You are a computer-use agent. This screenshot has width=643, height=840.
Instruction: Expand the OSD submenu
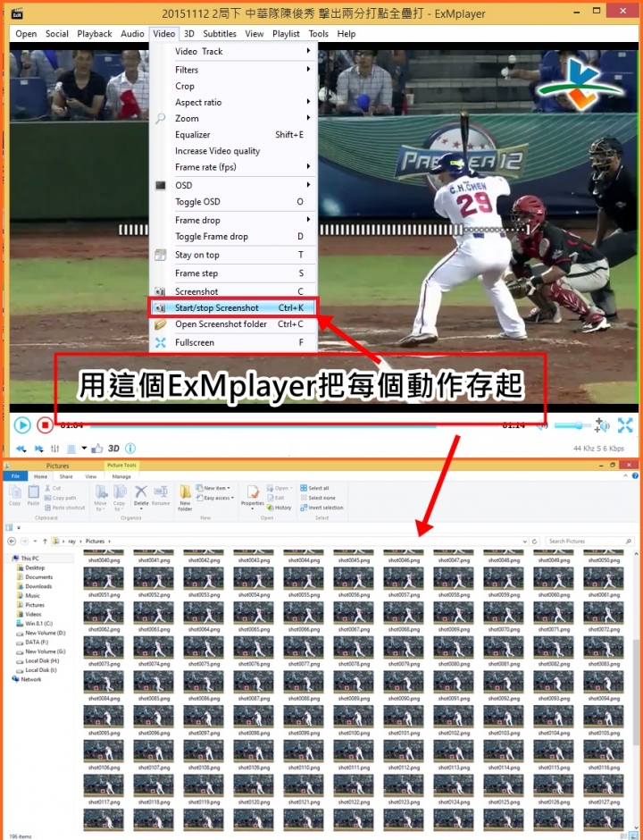[233, 185]
